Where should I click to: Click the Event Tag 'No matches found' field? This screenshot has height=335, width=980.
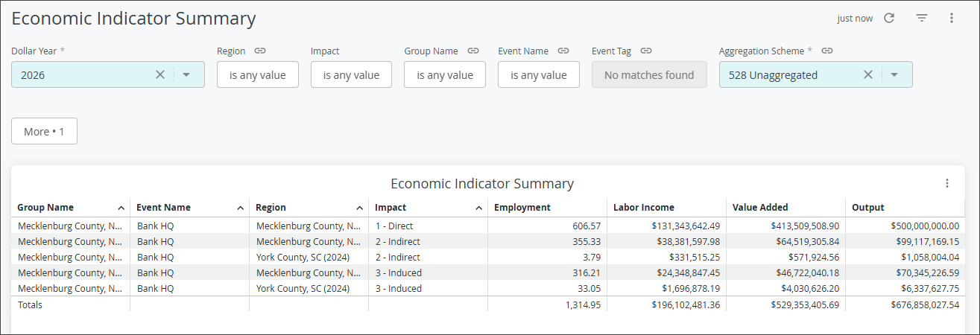click(x=649, y=74)
